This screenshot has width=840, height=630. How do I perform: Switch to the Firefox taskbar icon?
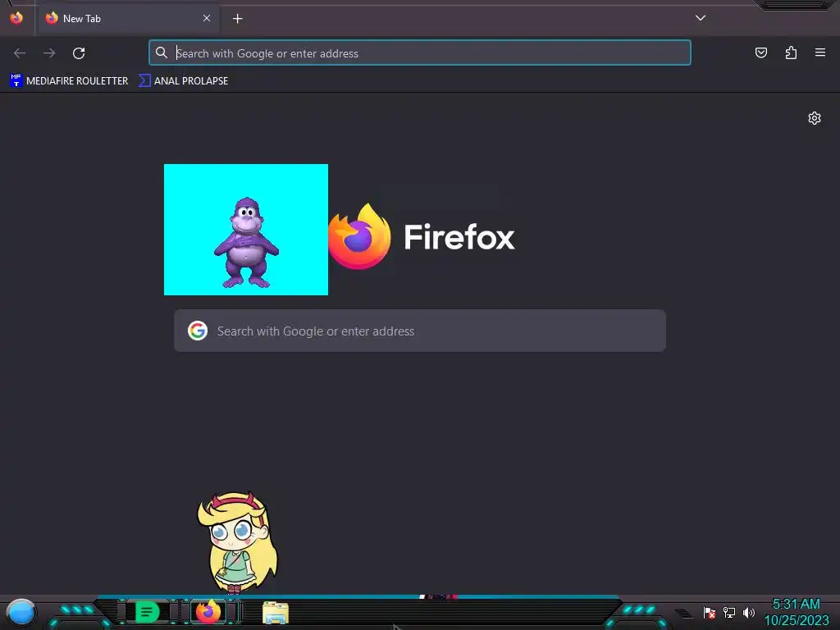point(208,611)
